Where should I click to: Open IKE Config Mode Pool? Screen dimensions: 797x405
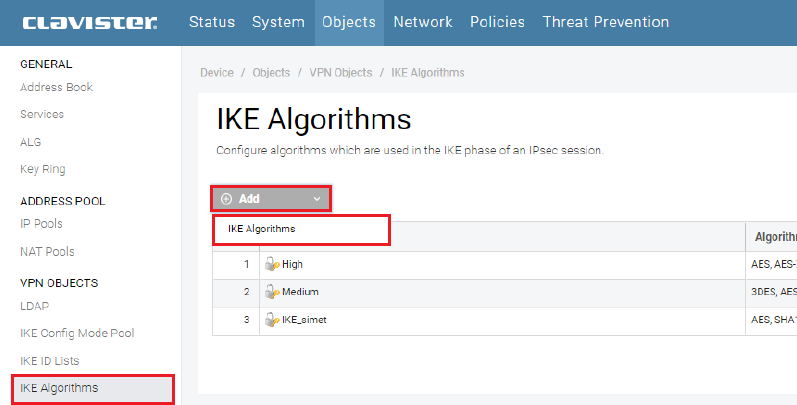pyautogui.click(x=77, y=333)
